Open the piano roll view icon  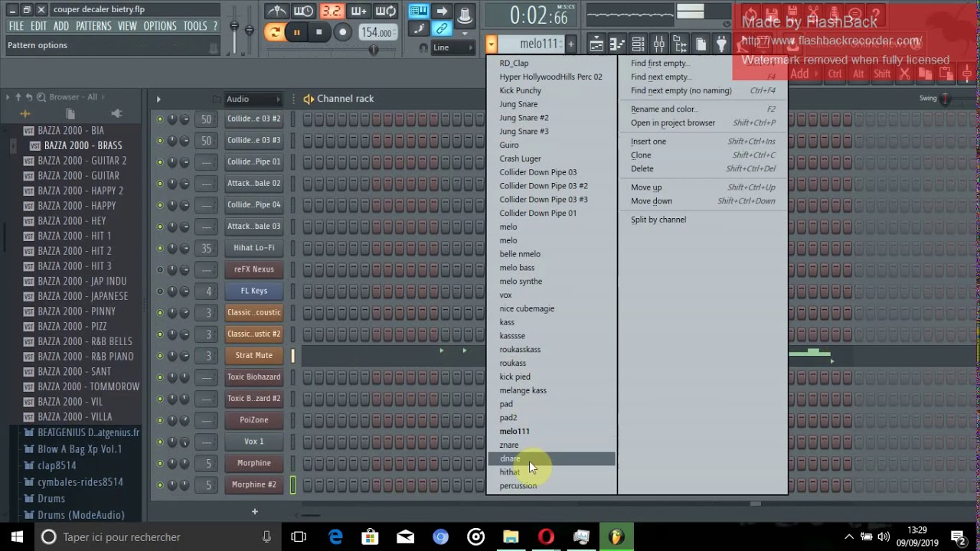tap(617, 44)
